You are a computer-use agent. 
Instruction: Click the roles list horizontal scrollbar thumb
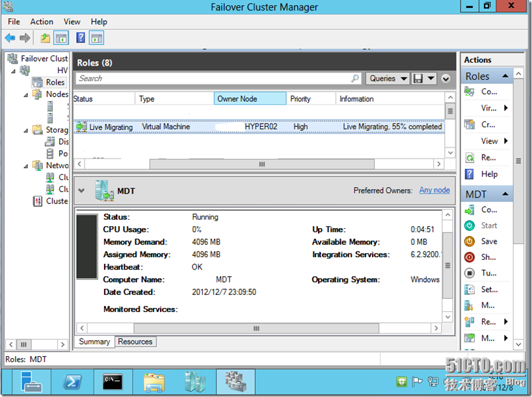[262, 164]
